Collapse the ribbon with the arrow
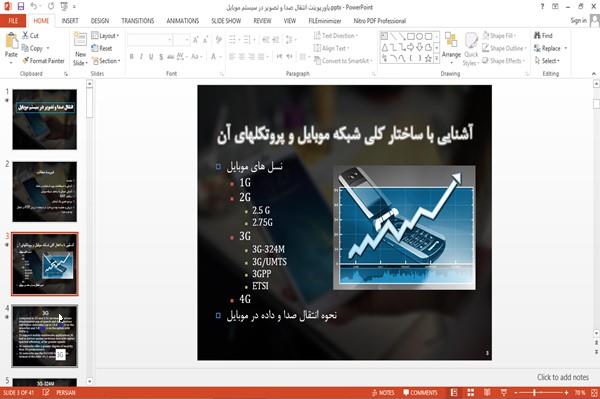 [593, 73]
